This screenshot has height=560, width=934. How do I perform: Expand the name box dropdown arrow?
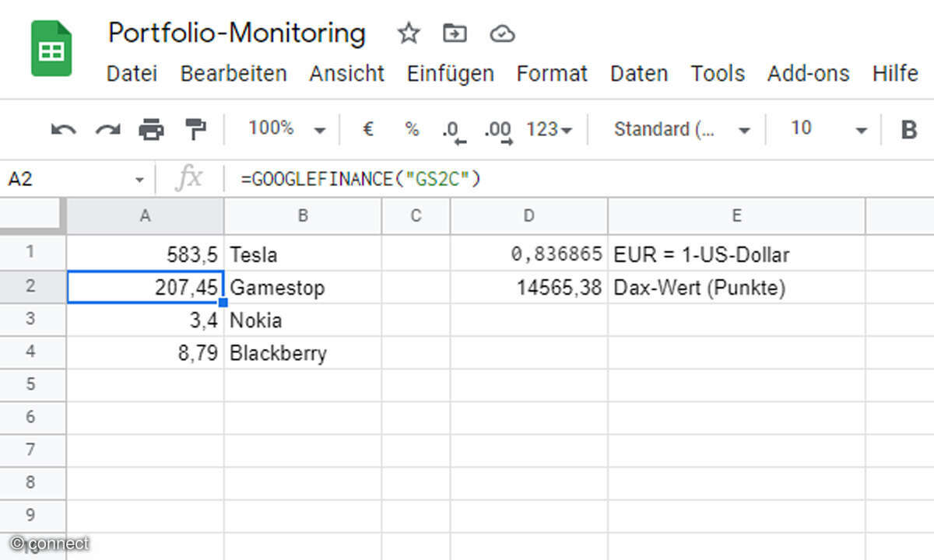click(x=139, y=180)
